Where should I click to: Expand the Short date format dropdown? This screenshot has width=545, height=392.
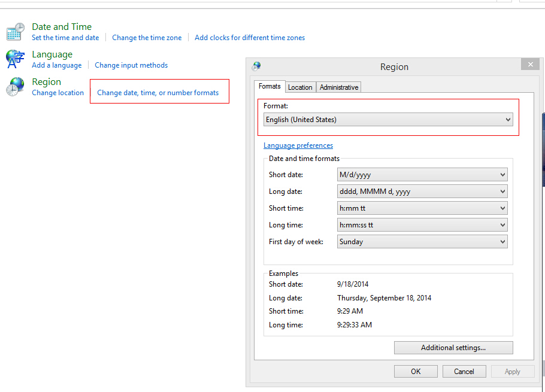422,175
